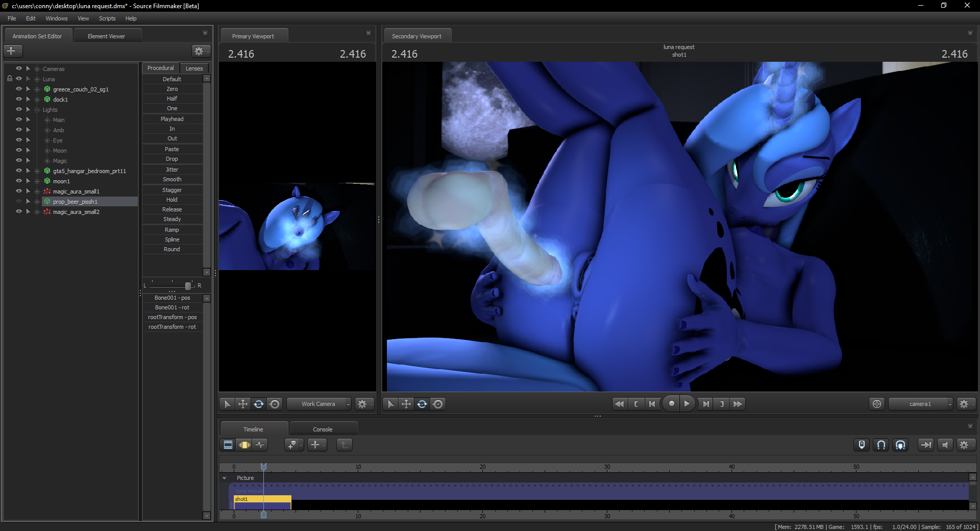The image size is (980, 531).
Task: Collapse the Lights group in tree
Action: coord(37,110)
